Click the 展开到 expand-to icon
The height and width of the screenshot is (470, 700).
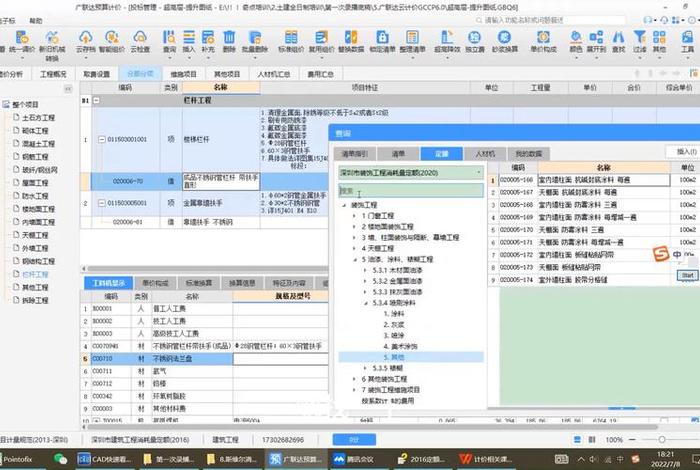click(596, 42)
